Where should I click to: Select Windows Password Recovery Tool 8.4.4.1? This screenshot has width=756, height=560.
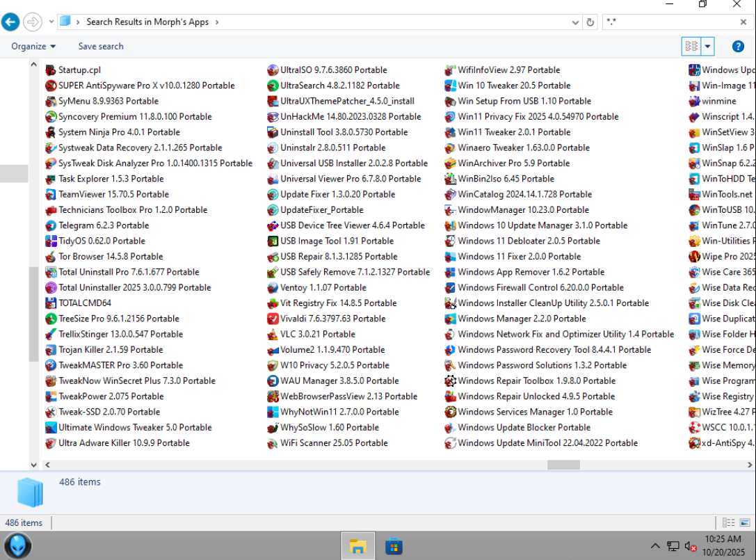547,350
